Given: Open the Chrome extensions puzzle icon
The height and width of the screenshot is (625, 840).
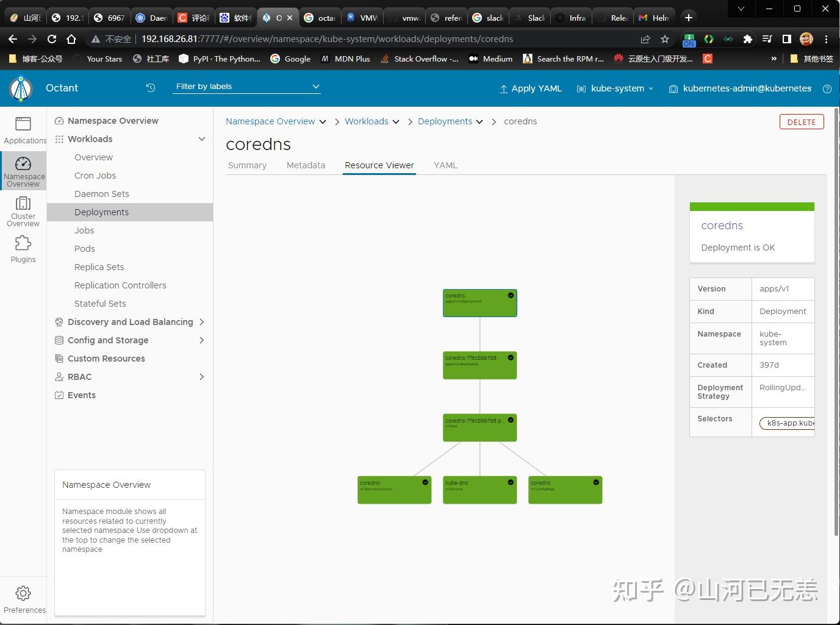Looking at the screenshot, I should coord(747,38).
